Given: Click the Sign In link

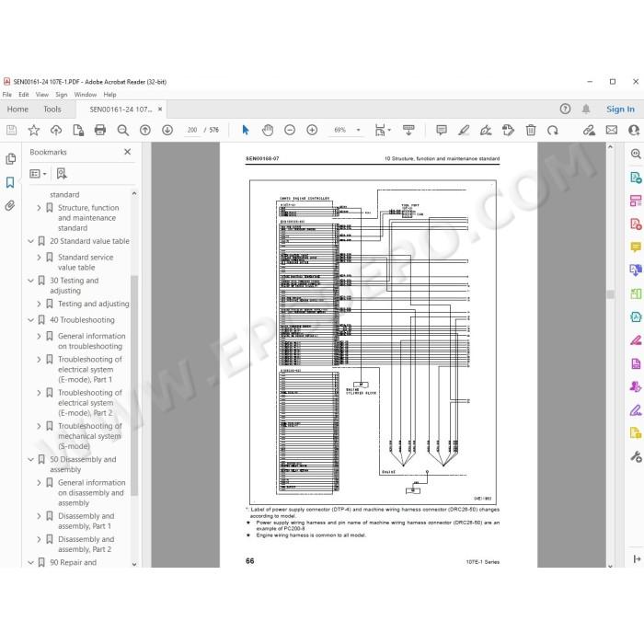Looking at the screenshot, I should point(620,109).
